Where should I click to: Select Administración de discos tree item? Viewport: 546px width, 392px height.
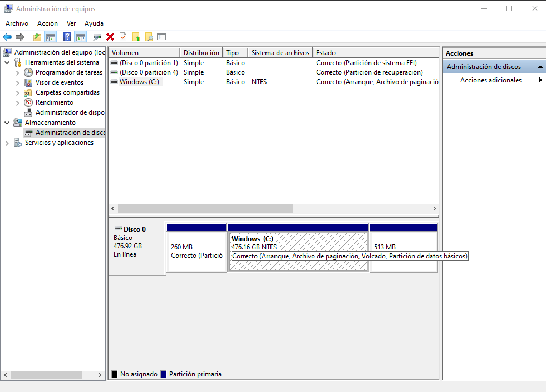point(64,133)
